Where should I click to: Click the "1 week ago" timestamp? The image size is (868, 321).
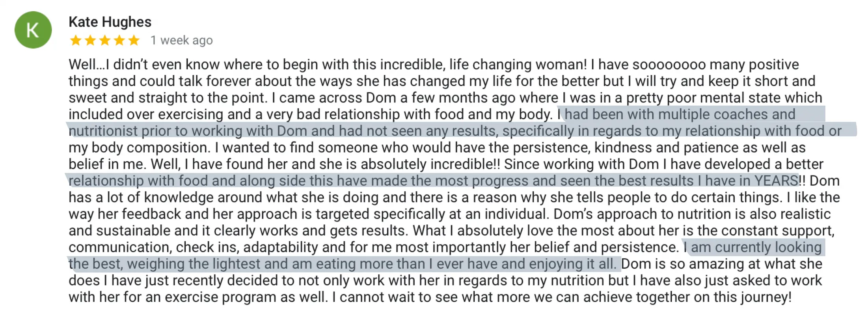click(182, 40)
